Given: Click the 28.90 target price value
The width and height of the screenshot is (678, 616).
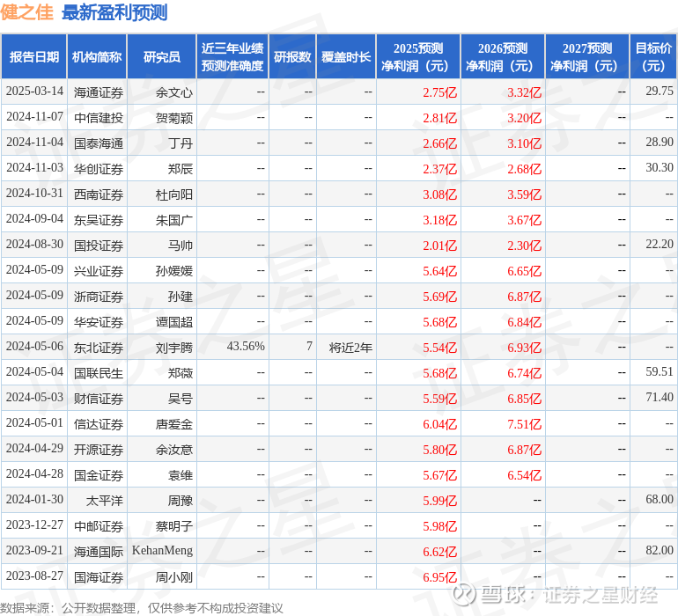Looking at the screenshot, I should [x=660, y=143].
